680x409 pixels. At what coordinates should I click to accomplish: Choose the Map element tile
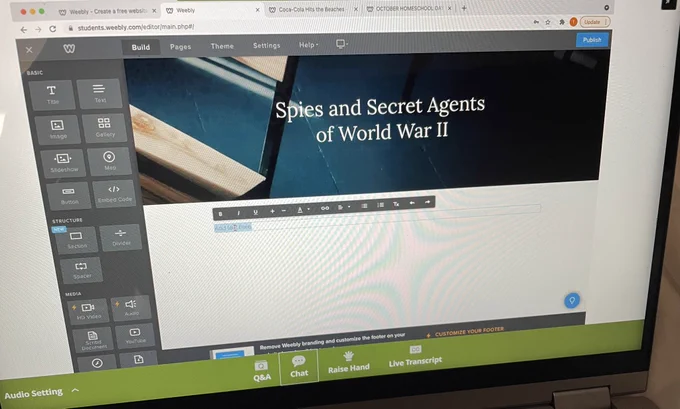click(109, 160)
